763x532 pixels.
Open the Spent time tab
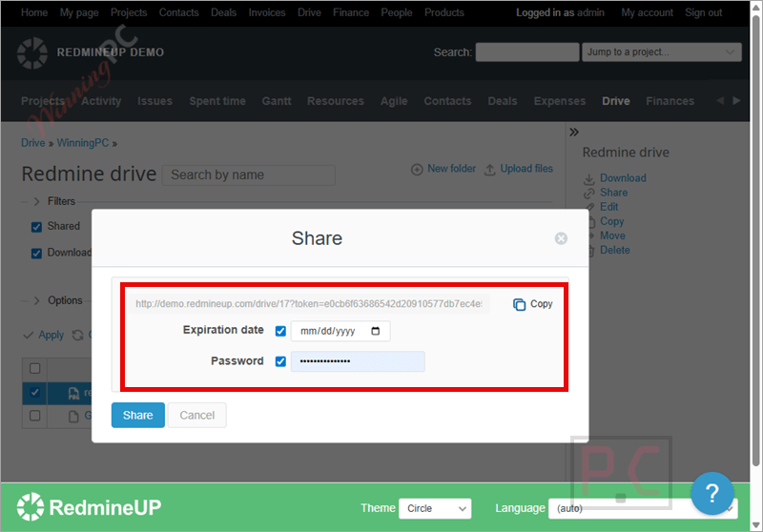(x=217, y=101)
